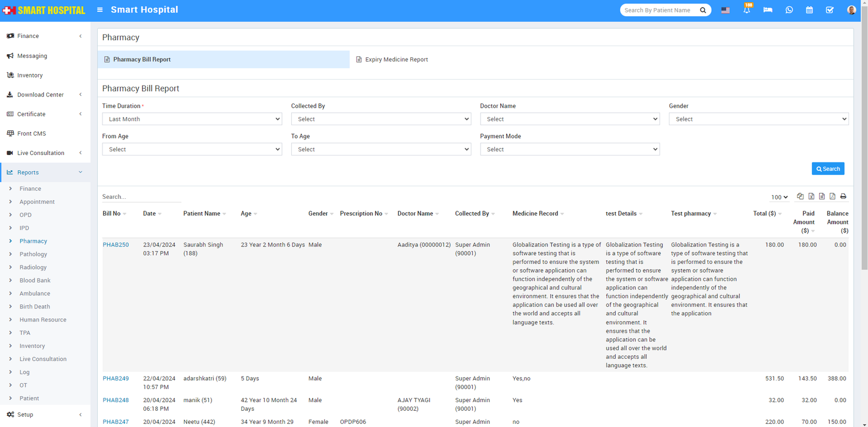Screen dimensions: 868x427
Task: Open the calendar icon in header
Action: [x=809, y=10]
